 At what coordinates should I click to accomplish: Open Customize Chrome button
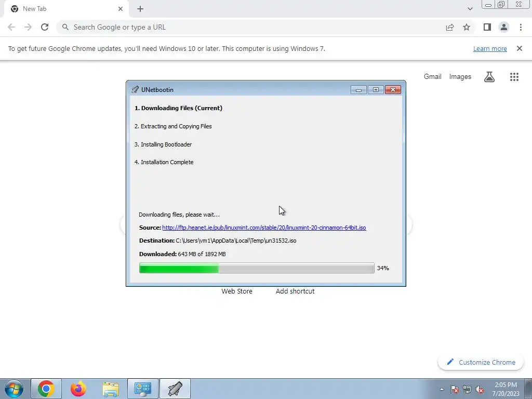coord(481,362)
